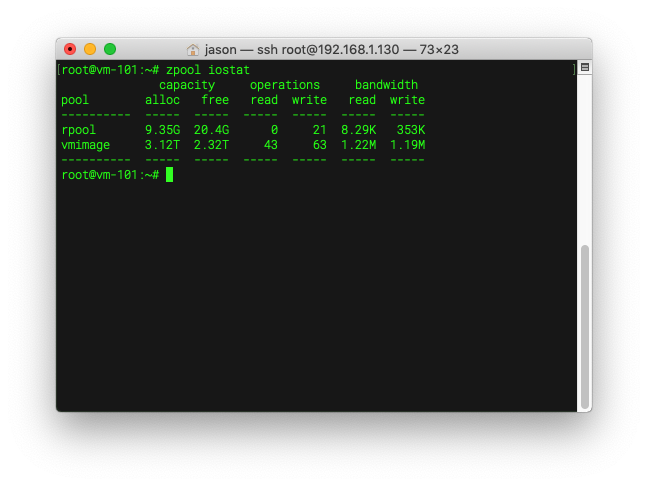Click the 'alloc' column header
The height and width of the screenshot is (486, 648).
click(162, 100)
